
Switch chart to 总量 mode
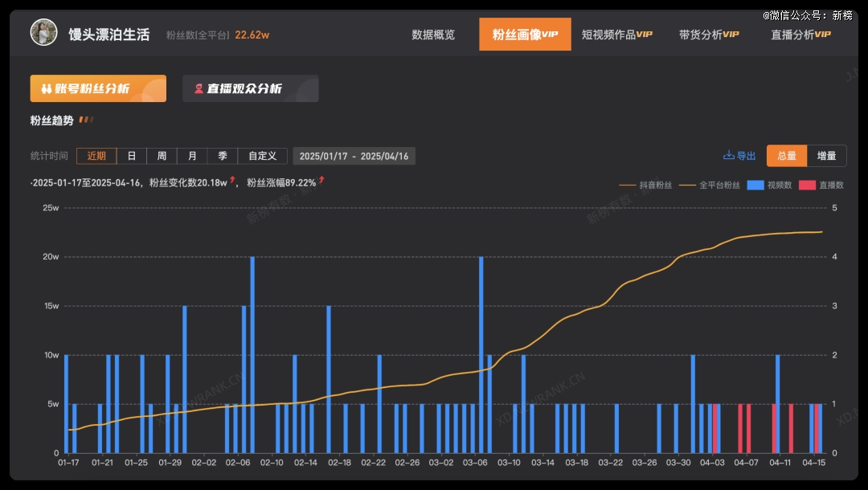pyautogui.click(x=787, y=156)
